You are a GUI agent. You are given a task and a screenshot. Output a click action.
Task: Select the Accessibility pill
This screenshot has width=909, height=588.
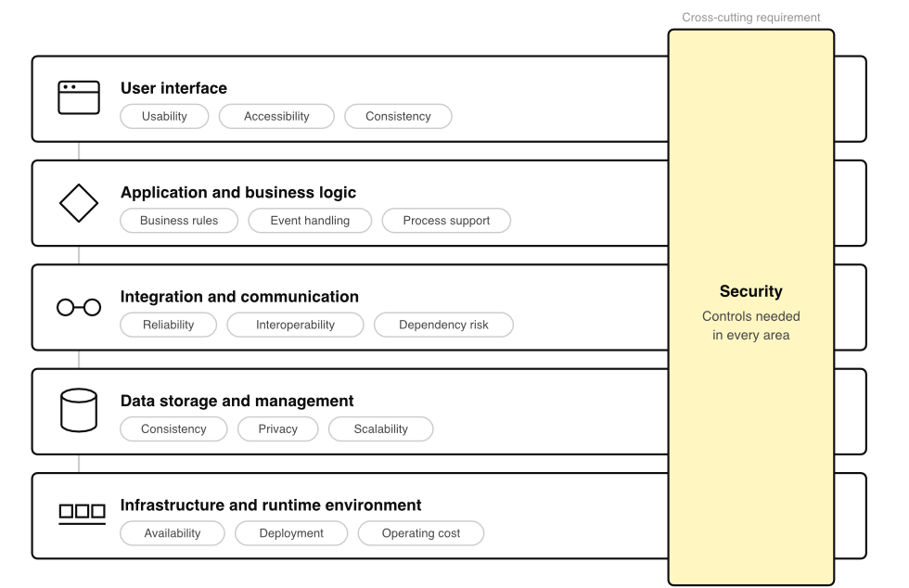point(276,116)
